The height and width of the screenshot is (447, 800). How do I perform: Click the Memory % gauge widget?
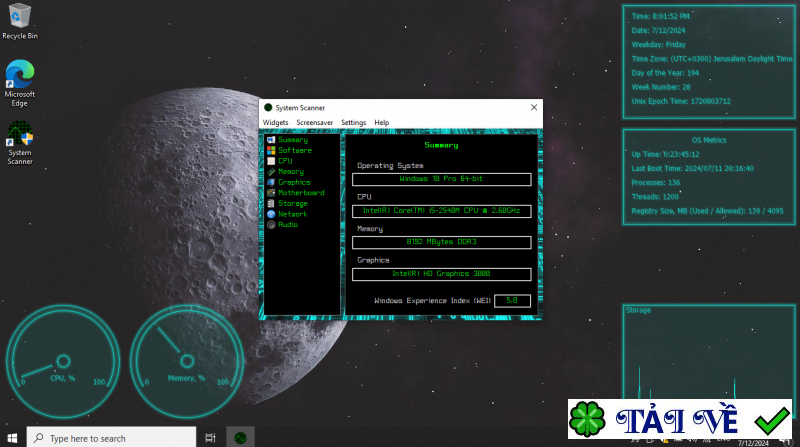tap(187, 361)
